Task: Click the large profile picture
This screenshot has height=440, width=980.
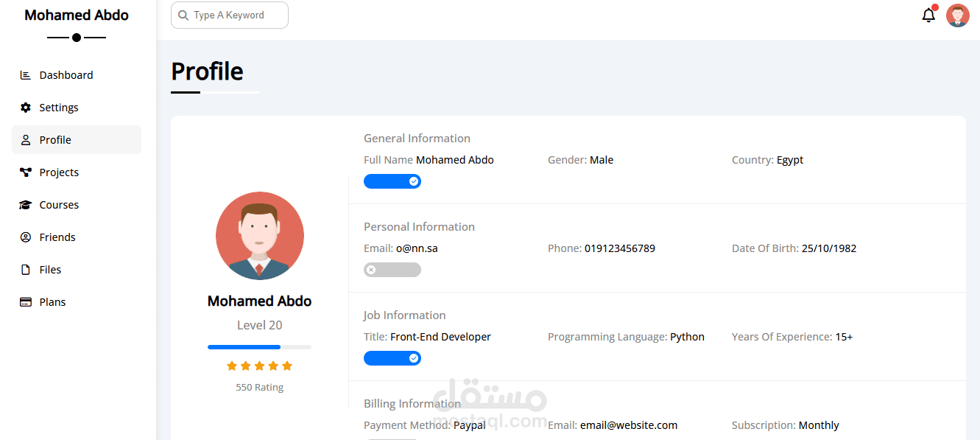Action: [x=260, y=236]
